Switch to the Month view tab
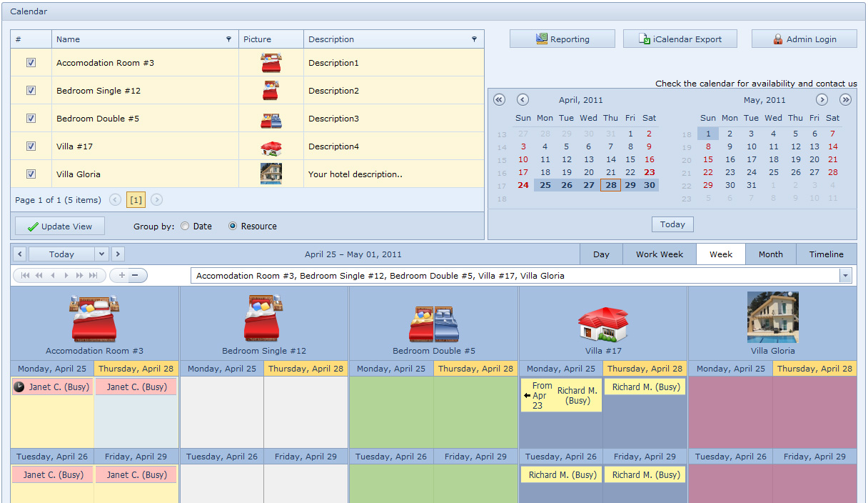This screenshot has width=868, height=503. pos(770,254)
